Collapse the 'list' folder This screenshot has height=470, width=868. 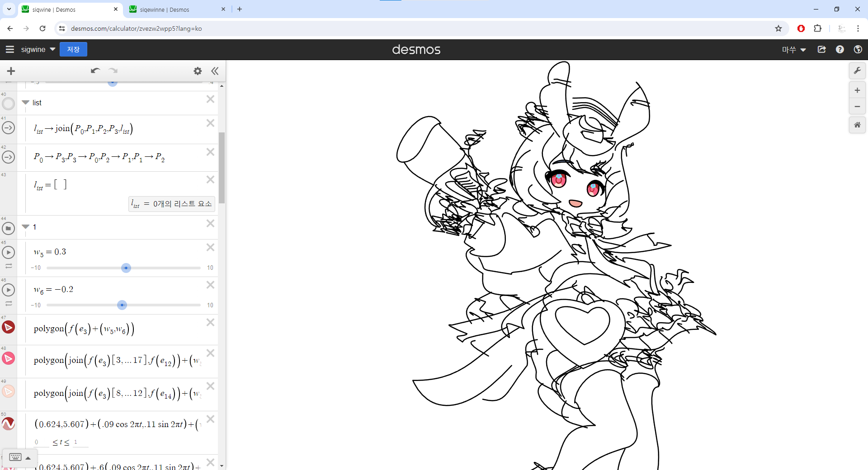point(26,103)
